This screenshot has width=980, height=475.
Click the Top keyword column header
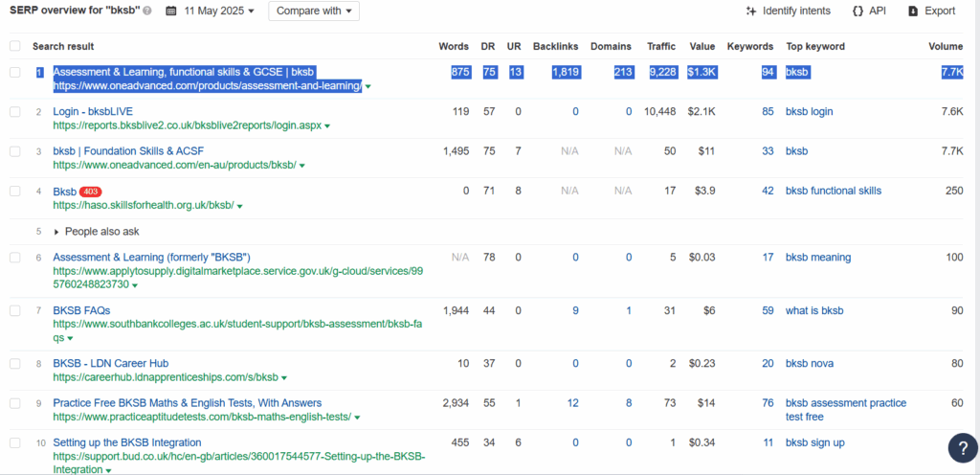coord(815,46)
